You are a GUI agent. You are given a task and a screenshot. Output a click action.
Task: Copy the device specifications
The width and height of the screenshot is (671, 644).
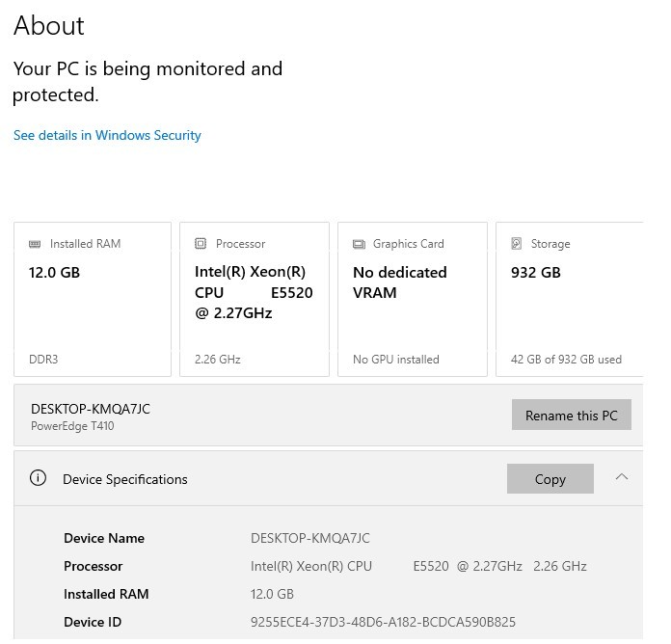click(x=550, y=479)
